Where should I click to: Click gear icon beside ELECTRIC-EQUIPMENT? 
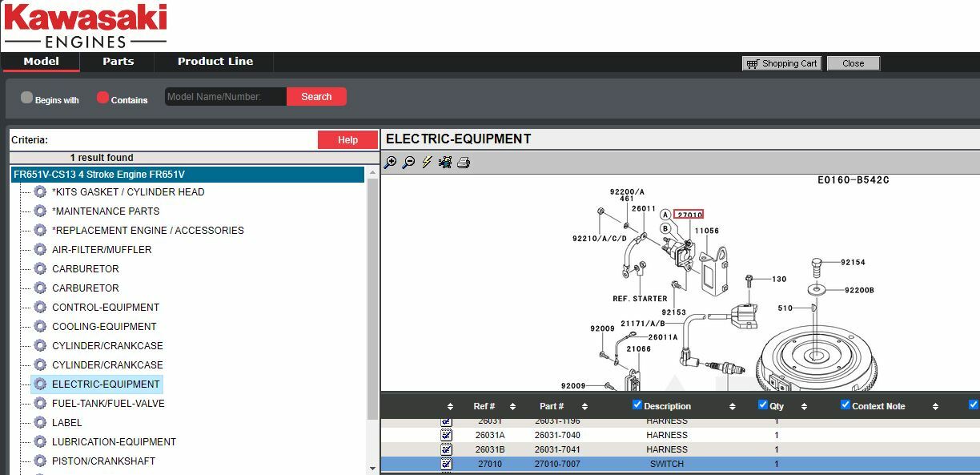click(x=40, y=384)
